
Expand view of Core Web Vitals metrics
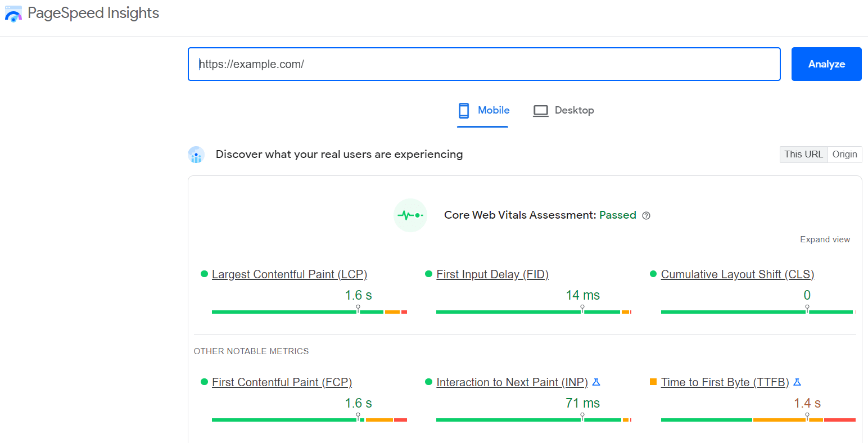[x=825, y=239]
